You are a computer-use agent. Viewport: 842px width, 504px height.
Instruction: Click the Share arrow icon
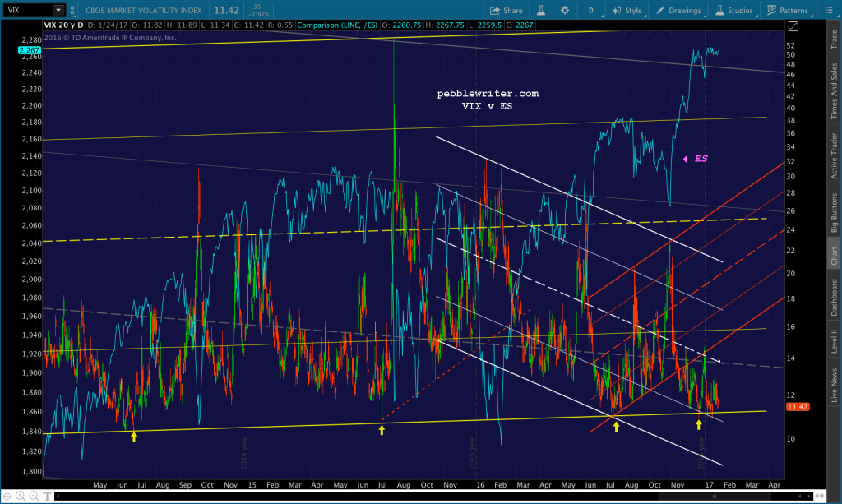click(x=494, y=10)
